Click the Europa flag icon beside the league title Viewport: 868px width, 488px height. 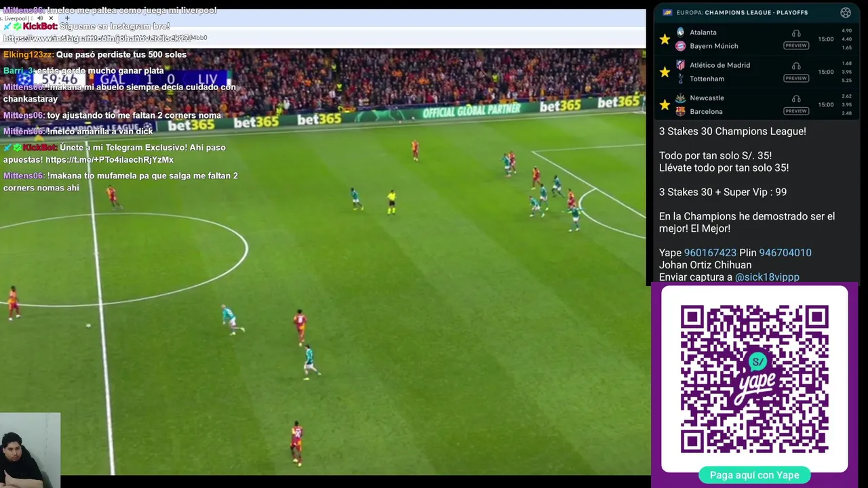click(x=667, y=12)
